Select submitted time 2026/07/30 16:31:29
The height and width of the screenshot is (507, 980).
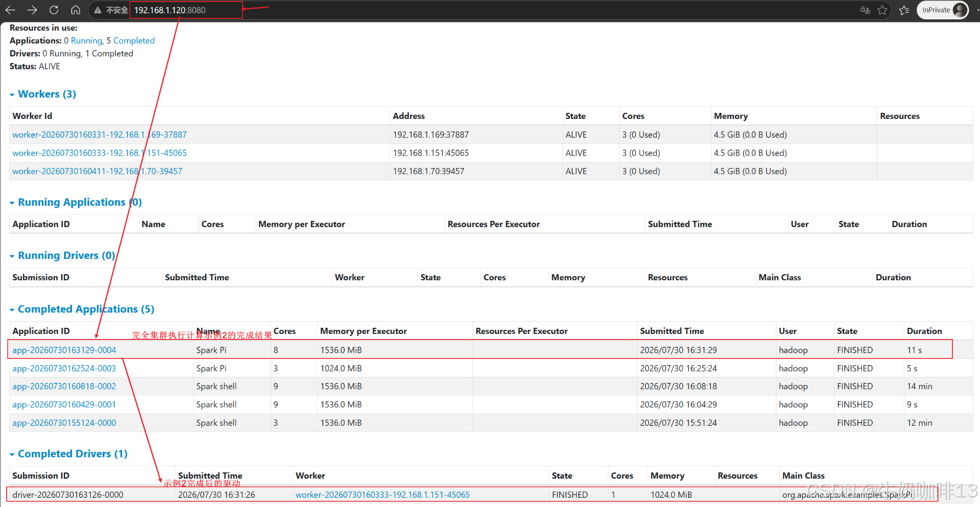point(678,350)
